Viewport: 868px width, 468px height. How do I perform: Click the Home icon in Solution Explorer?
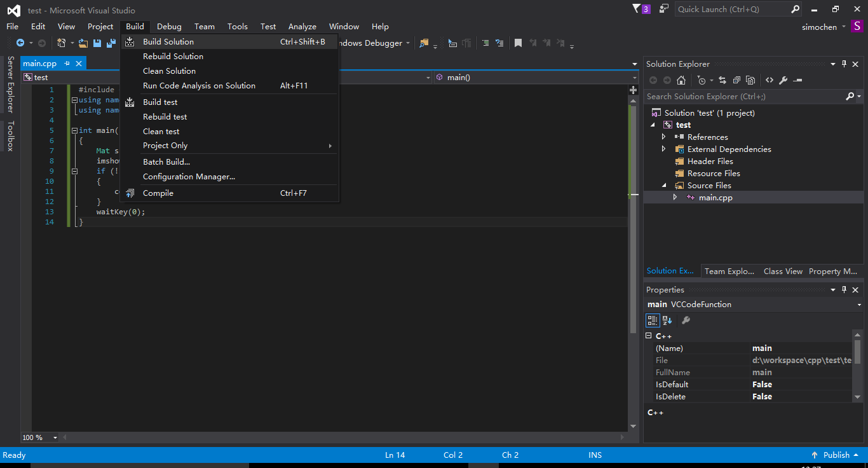click(681, 80)
